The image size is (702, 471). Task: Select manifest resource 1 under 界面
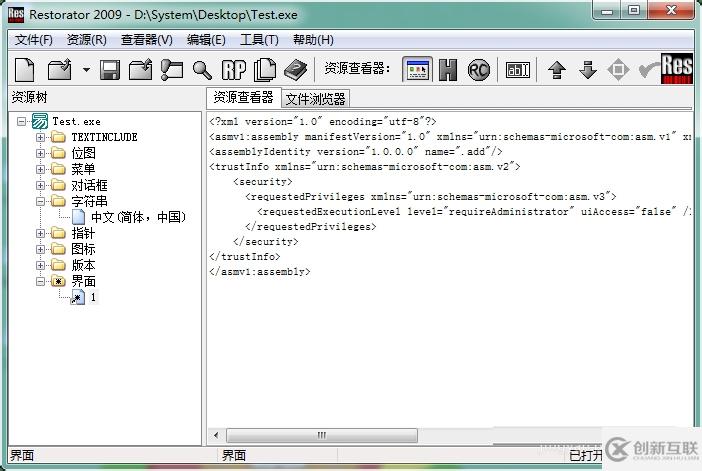coord(93,297)
